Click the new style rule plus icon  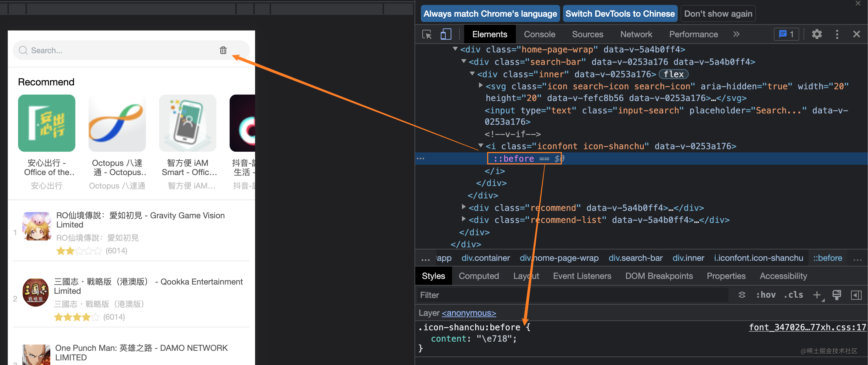click(817, 294)
